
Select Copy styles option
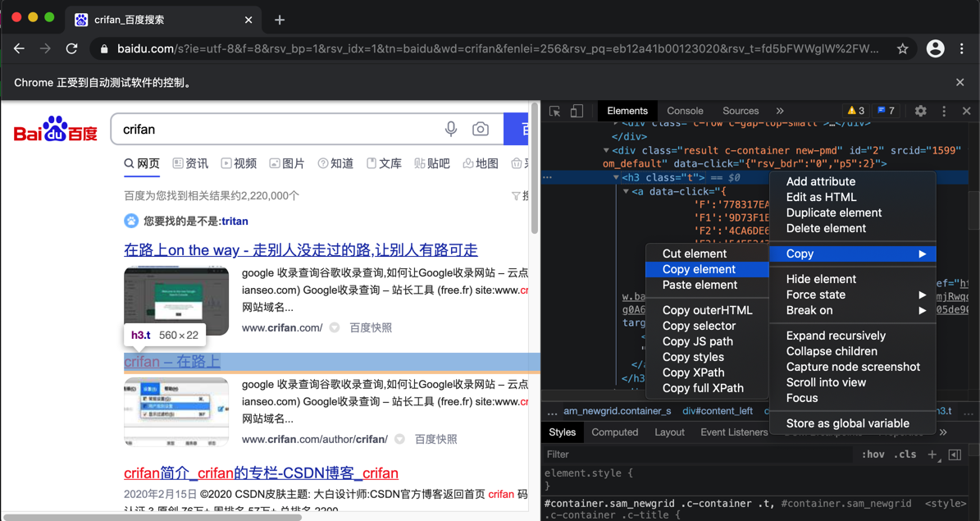click(707, 357)
